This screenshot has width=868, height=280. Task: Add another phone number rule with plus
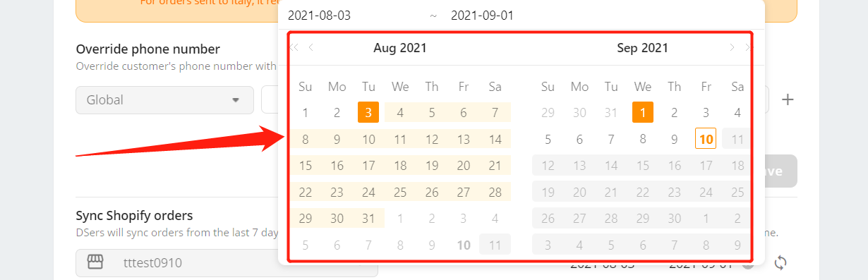(788, 99)
